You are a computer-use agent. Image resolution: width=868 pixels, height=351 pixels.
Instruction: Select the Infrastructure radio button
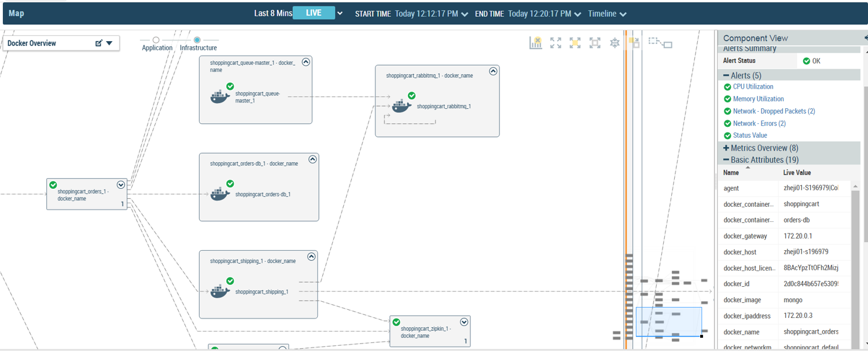[x=197, y=41]
